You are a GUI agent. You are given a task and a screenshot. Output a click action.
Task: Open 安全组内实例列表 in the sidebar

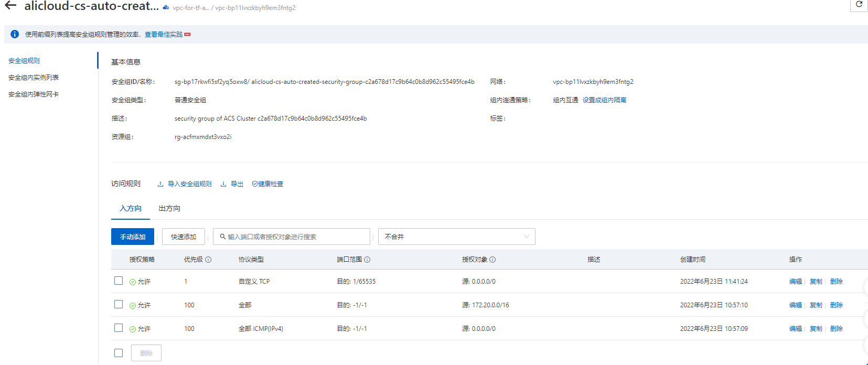34,78
